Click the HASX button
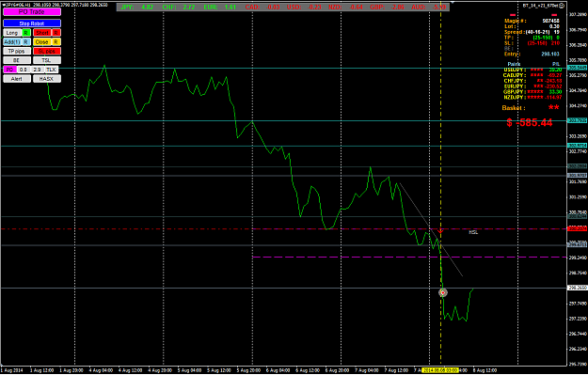588x375 pixels. click(x=47, y=79)
